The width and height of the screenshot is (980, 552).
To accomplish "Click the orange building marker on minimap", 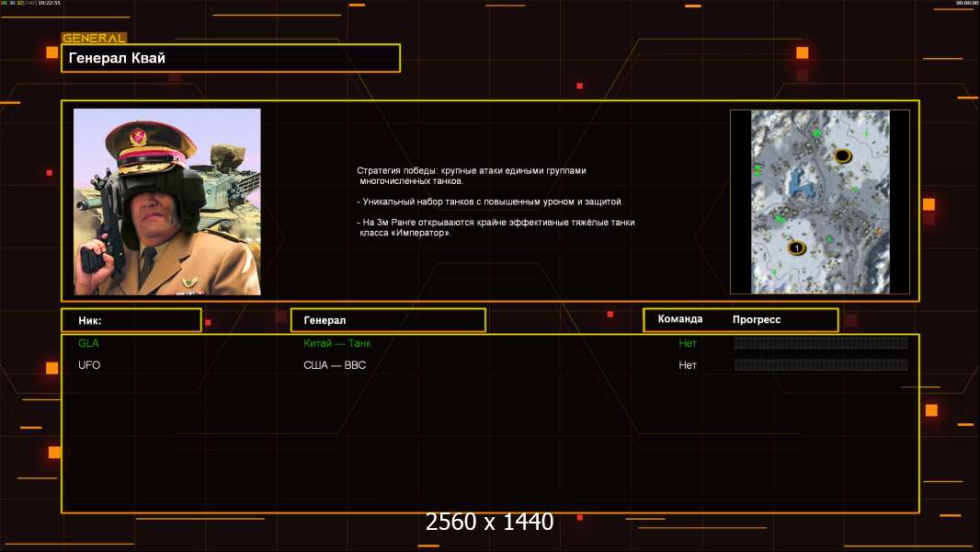I will click(878, 232).
